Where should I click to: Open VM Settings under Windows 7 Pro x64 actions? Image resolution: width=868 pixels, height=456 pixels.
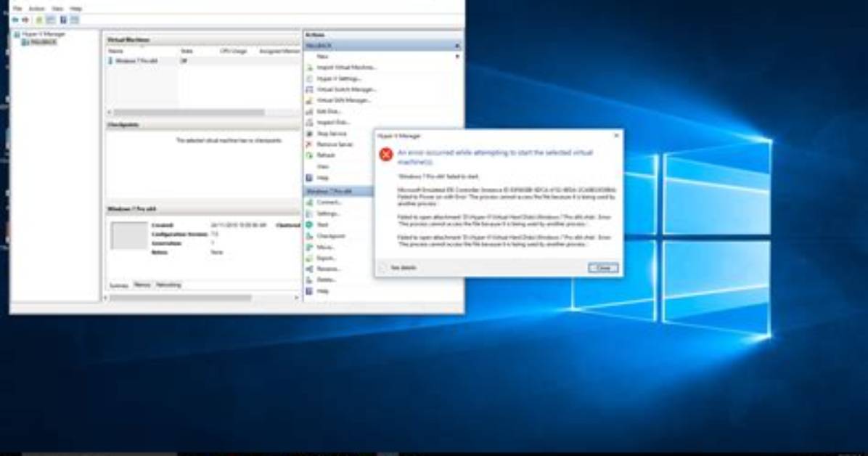pyautogui.click(x=328, y=213)
